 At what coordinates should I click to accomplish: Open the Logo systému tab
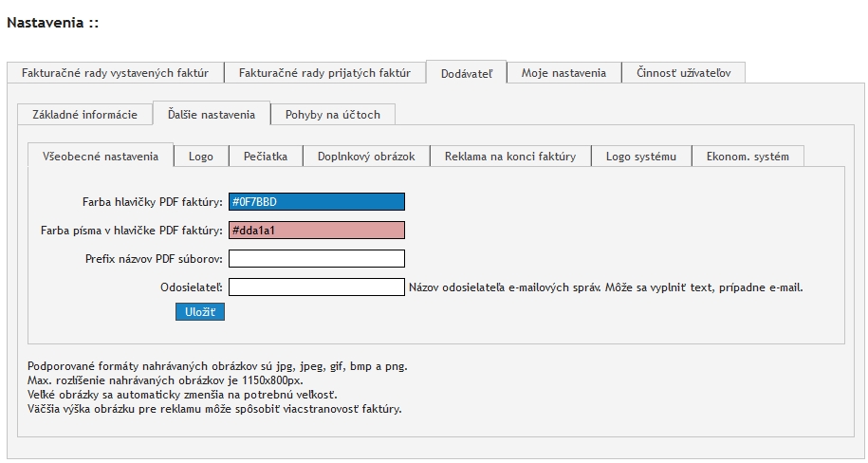641,157
